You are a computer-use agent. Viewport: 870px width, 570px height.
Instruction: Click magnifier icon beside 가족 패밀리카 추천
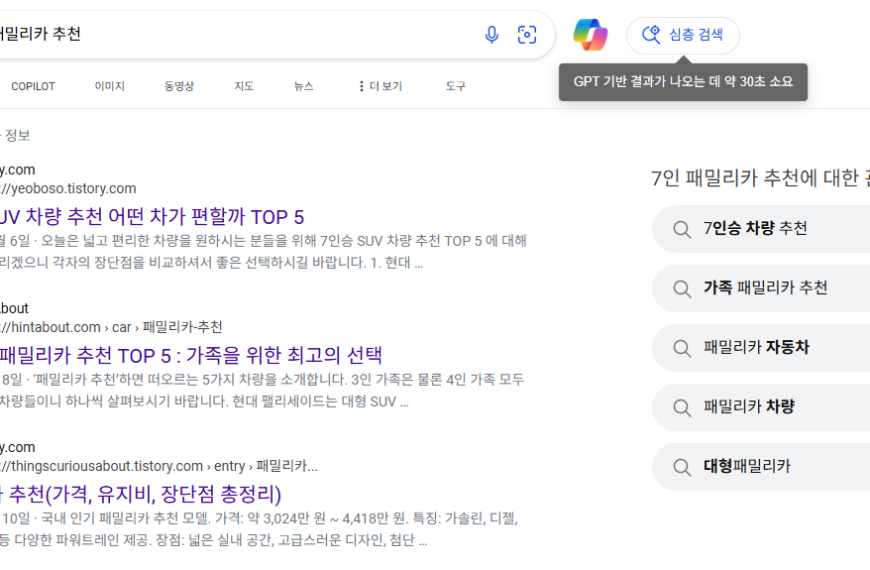(x=682, y=289)
